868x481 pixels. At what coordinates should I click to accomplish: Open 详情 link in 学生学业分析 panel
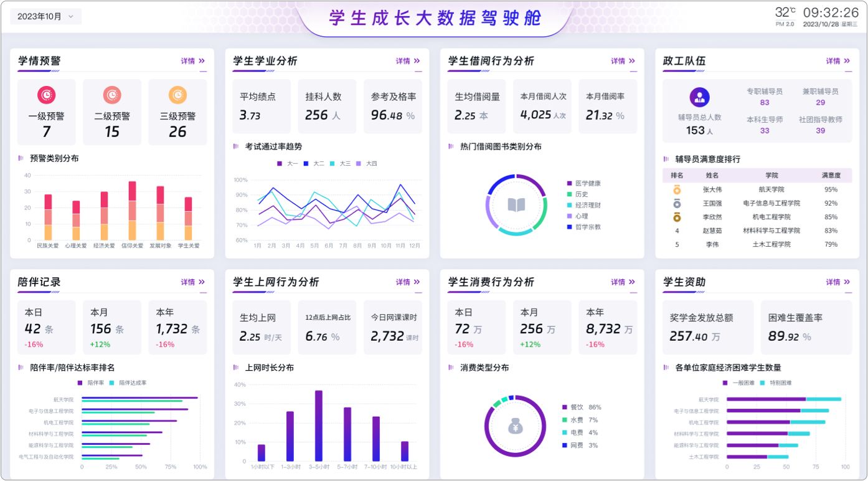[x=408, y=61]
